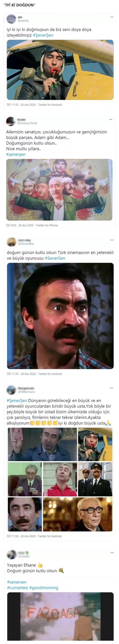Open the #ŞenerŞen hashtag in the first tweet
The height and width of the screenshot is (644, 119).
tap(43, 35)
